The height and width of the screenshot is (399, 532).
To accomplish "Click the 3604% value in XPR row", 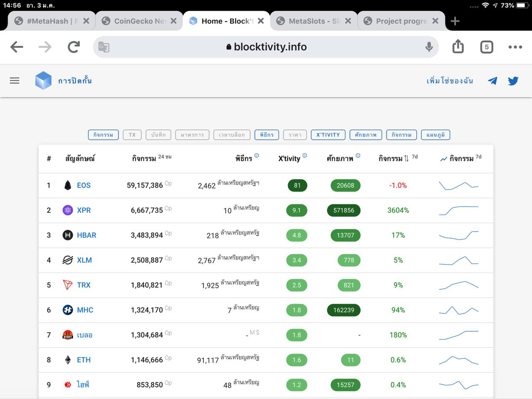I will click(398, 210).
